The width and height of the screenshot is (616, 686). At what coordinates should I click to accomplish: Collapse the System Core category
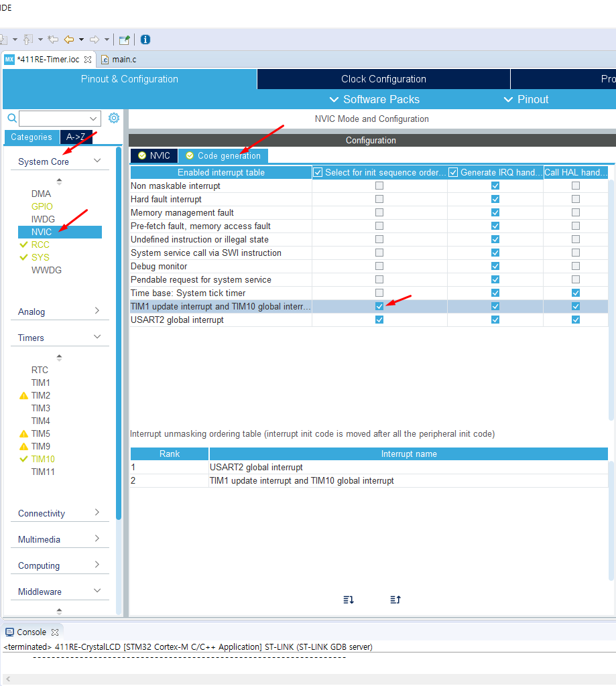pos(97,161)
